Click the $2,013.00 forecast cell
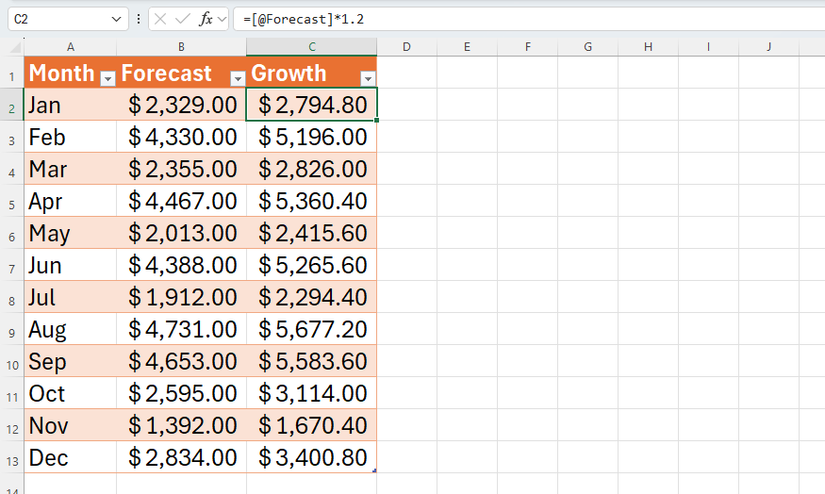The width and height of the screenshot is (825, 494). (182, 233)
